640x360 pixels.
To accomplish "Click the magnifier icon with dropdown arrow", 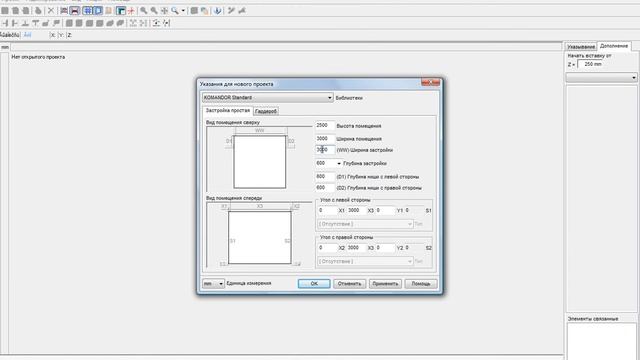I will (x=175, y=11).
